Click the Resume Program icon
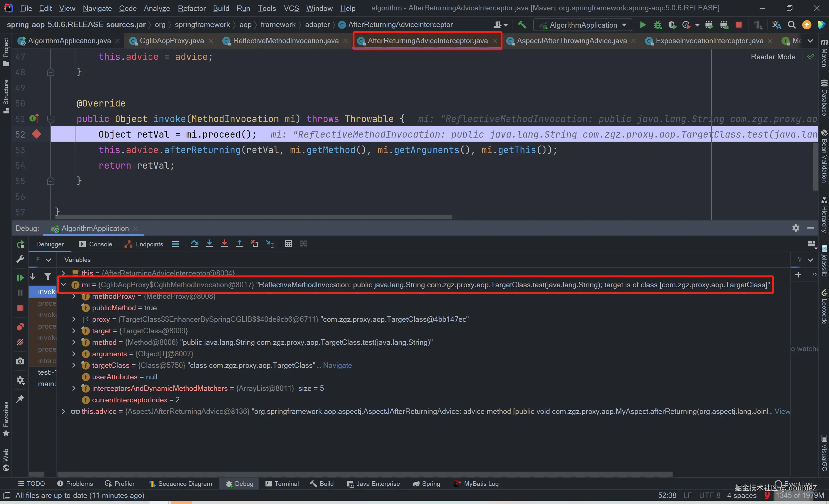 pyautogui.click(x=20, y=278)
